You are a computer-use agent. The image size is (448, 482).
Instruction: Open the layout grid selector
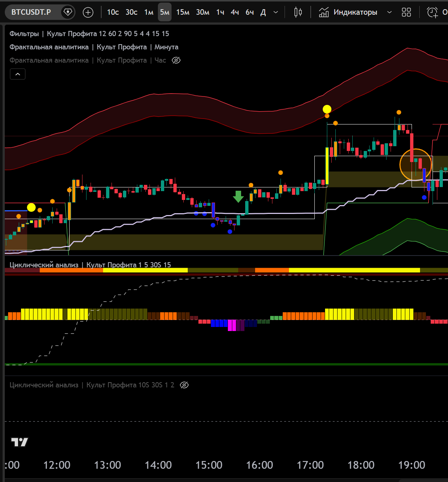point(406,13)
